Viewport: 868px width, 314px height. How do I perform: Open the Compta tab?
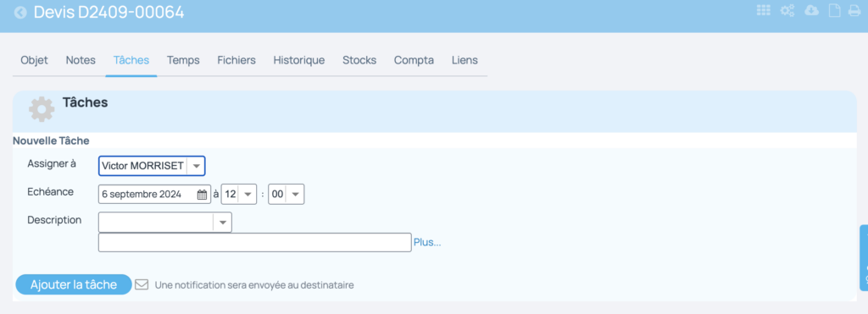pyautogui.click(x=414, y=60)
